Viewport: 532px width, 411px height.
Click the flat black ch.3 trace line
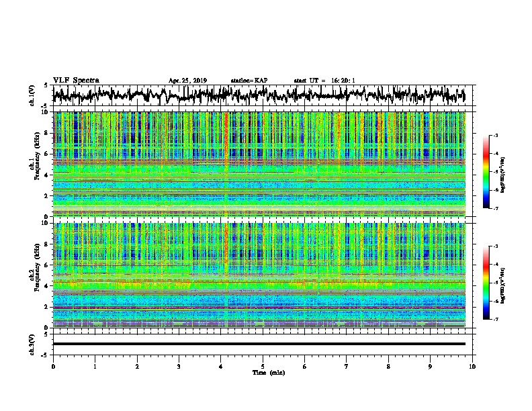pos(259,344)
